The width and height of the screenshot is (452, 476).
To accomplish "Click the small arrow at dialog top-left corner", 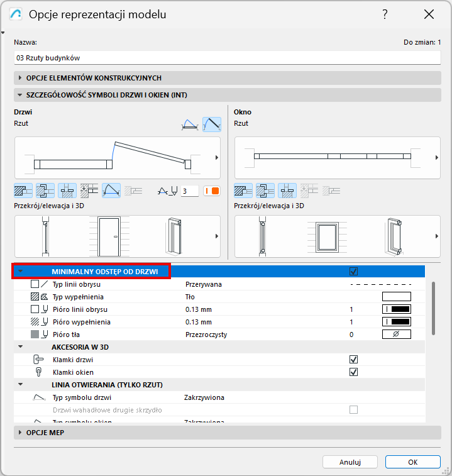I will [3, 33].
